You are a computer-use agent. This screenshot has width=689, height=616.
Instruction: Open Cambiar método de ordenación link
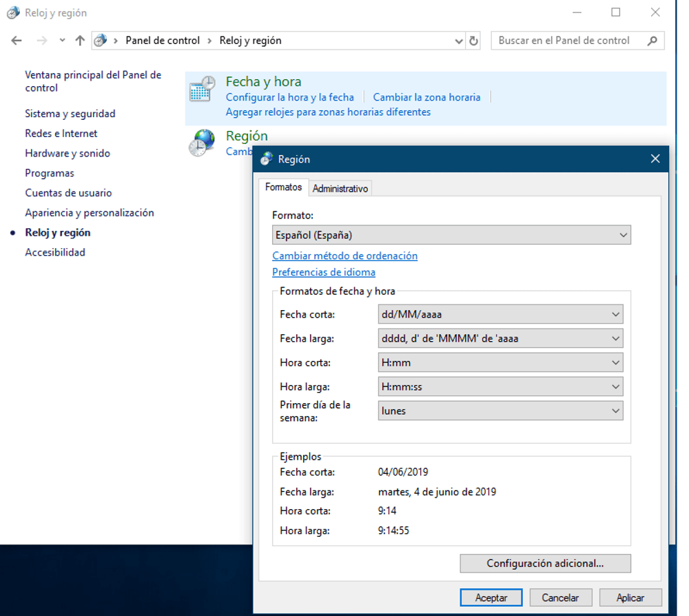point(344,256)
